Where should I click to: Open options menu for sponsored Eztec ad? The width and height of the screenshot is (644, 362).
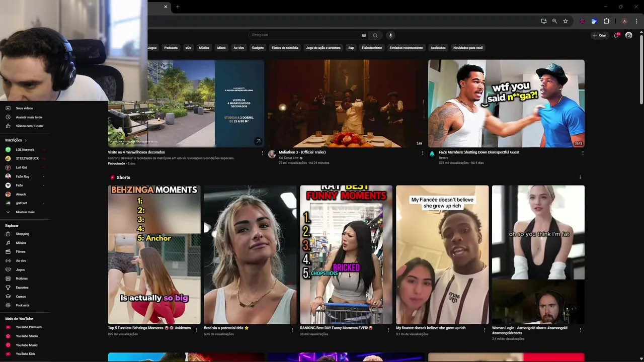pos(262,153)
